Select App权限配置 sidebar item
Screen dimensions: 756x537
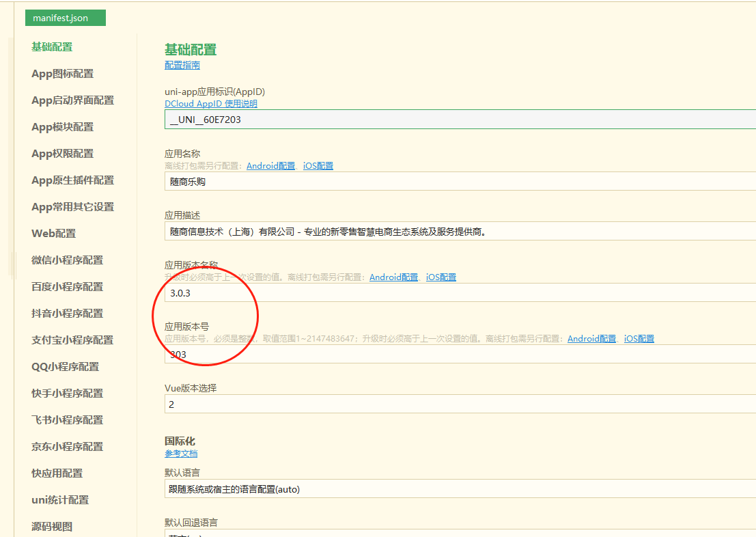coord(63,154)
